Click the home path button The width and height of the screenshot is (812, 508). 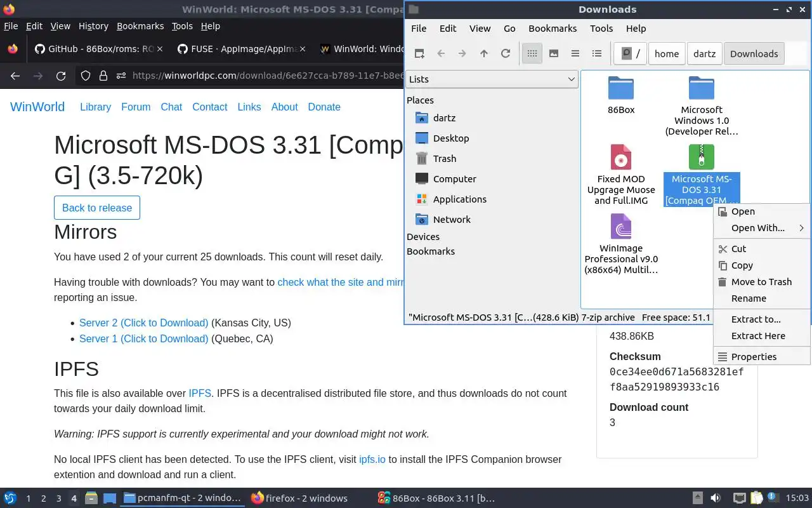pyautogui.click(x=667, y=54)
